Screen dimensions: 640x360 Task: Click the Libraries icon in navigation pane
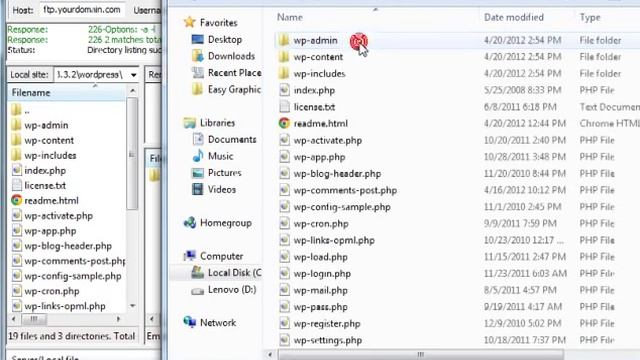pos(189,123)
